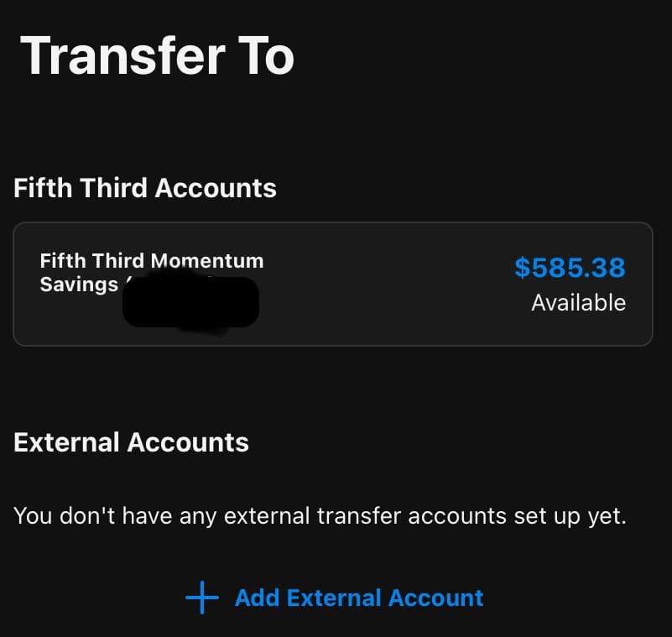Click the External Accounts section header
Screen dimensions: 672x637
(130, 442)
